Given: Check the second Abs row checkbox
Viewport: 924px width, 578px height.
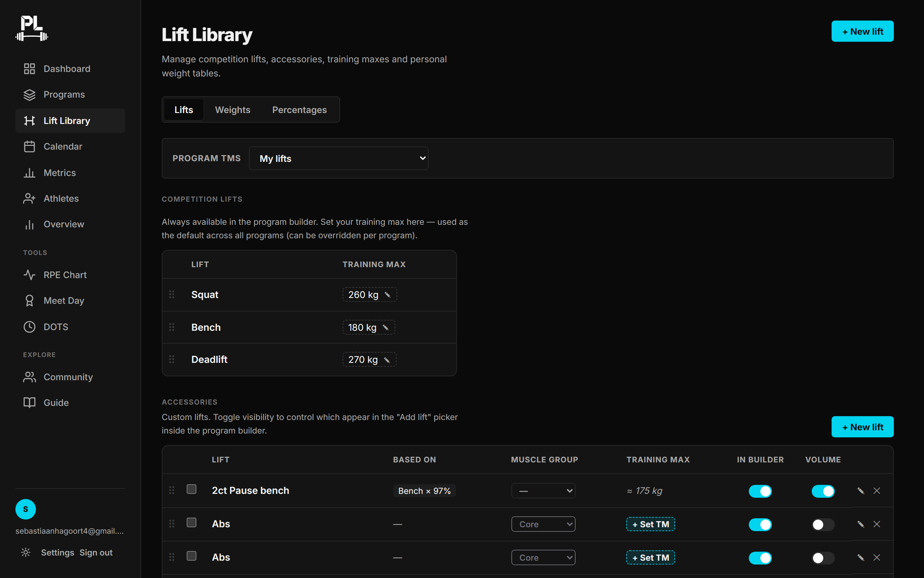Looking at the screenshot, I should pos(192,556).
